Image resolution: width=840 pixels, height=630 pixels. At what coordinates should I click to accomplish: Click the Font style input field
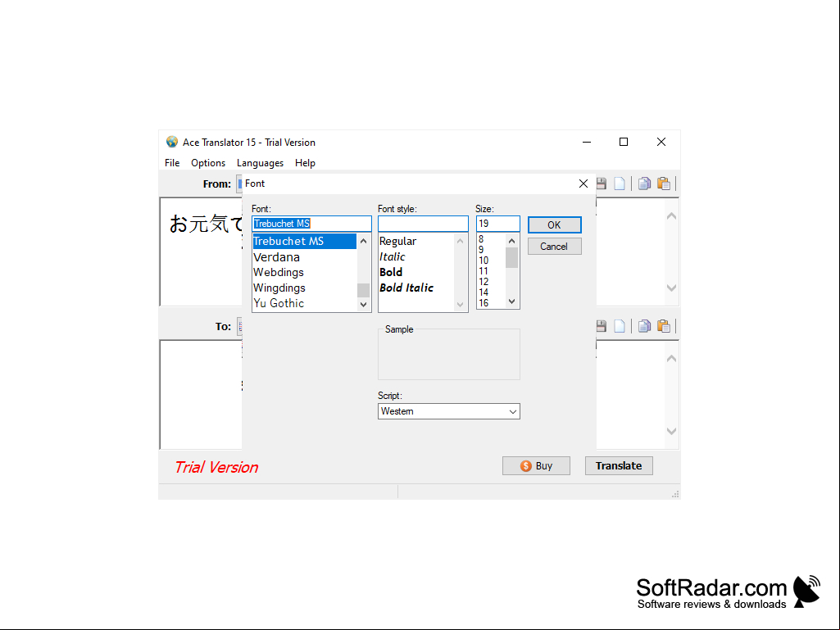click(423, 224)
